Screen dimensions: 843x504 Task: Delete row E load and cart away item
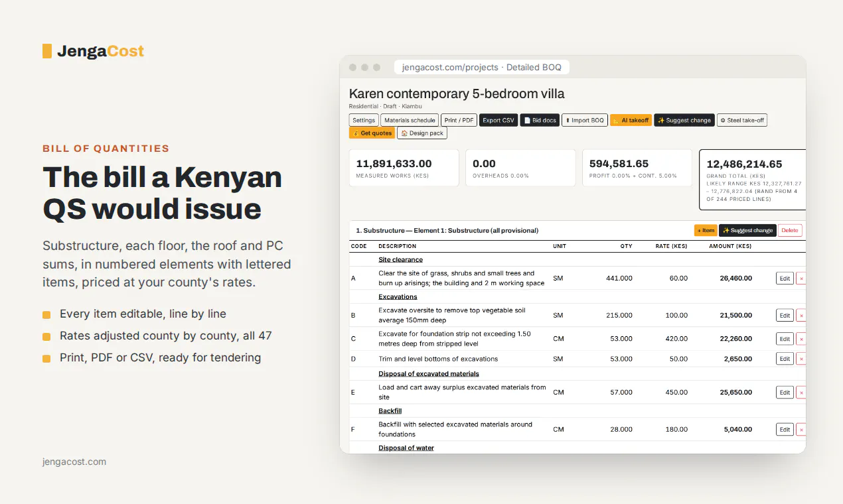click(801, 392)
